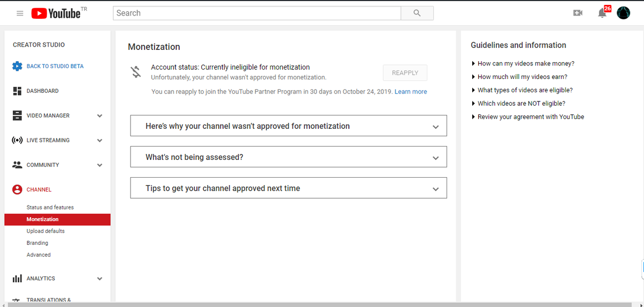
Task: Go to YouTube home via logo
Action: click(56, 13)
